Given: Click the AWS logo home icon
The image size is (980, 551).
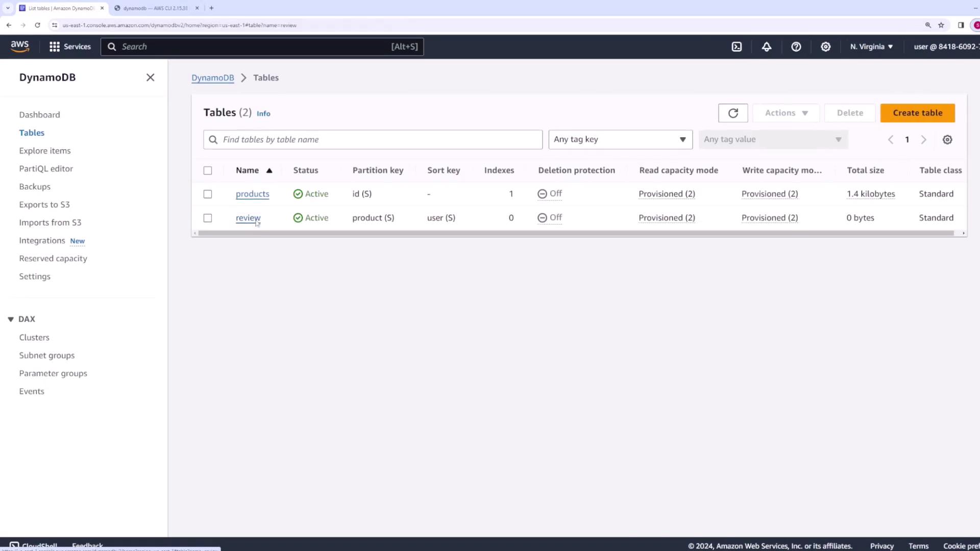Looking at the screenshot, I should [20, 46].
